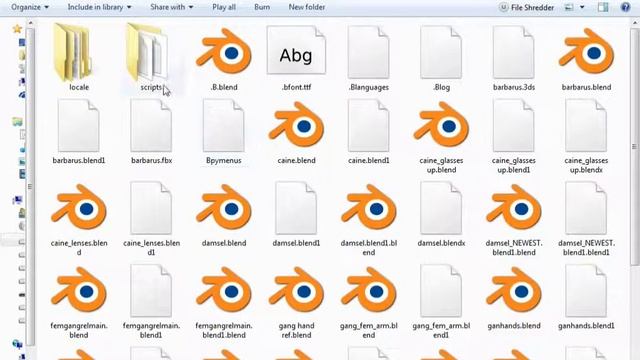Select the damsel.blend1.blend Blender file
Viewport: 640px width, 360px height.
[369, 219]
